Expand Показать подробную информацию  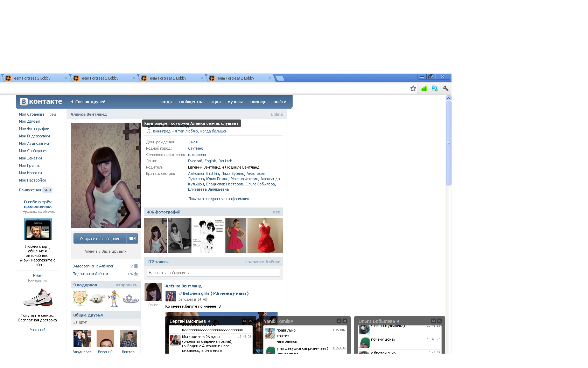click(219, 199)
